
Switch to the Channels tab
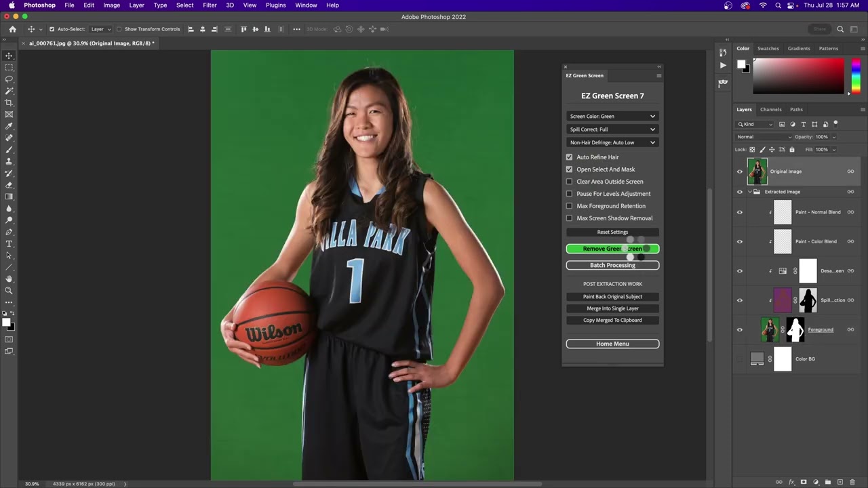pos(770,109)
